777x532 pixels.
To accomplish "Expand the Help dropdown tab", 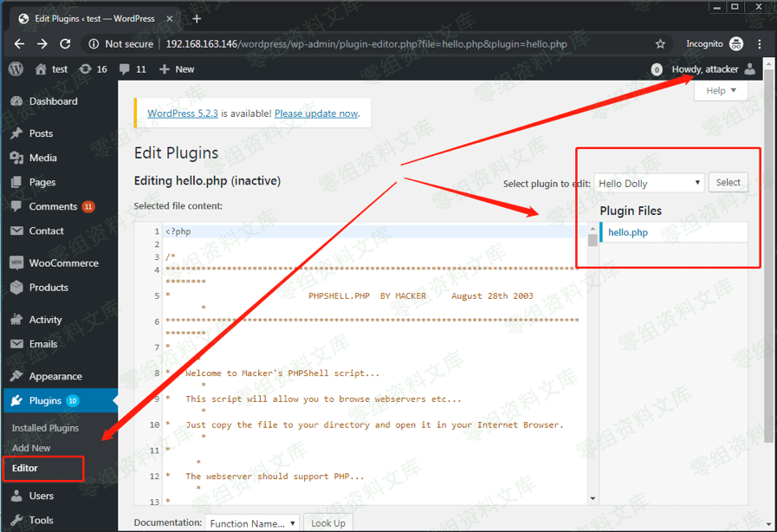I will [721, 91].
